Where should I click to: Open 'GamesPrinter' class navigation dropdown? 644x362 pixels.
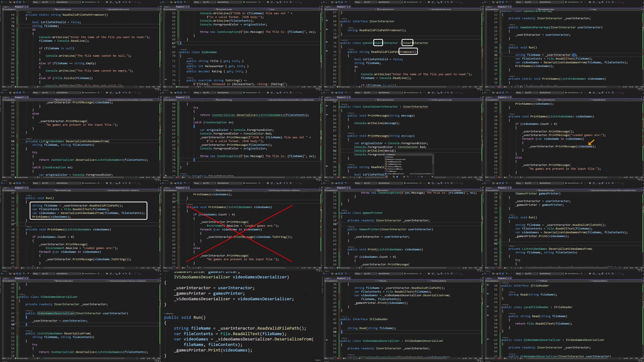[403, 190]
